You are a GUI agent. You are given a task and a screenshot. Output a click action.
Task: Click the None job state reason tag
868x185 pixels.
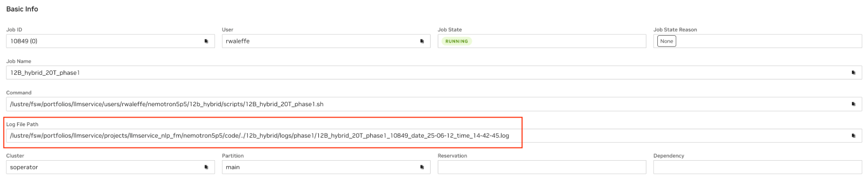667,41
